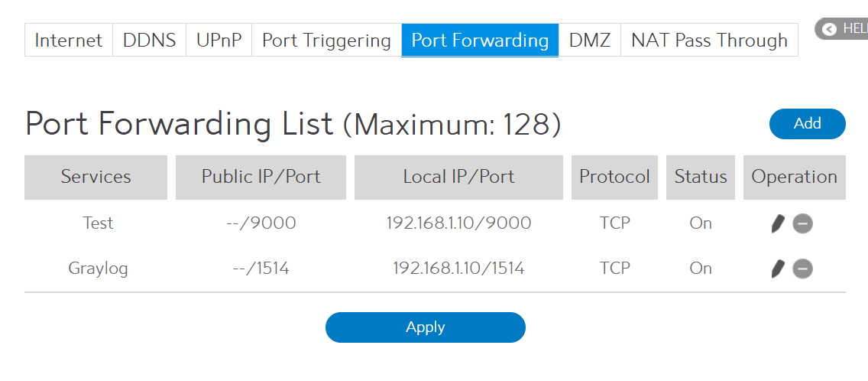This screenshot has width=868, height=381.
Task: Go to the UPnP tab
Action: (219, 40)
